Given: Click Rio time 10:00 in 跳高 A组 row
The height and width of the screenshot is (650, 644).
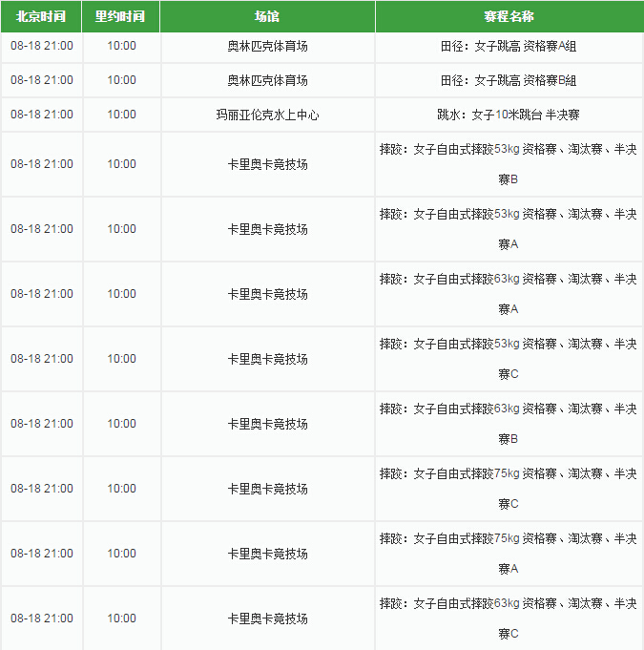Looking at the screenshot, I should point(121,46).
